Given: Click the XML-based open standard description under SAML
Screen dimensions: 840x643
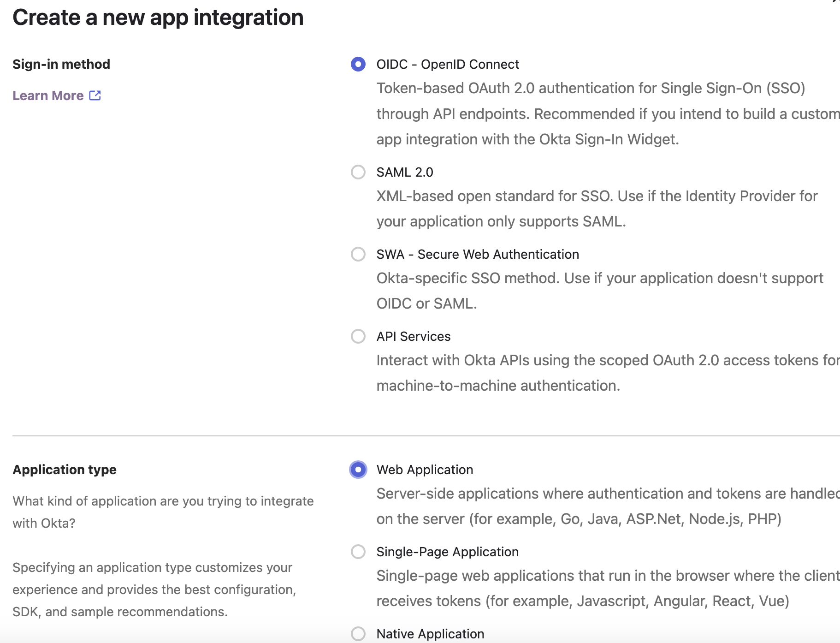Looking at the screenshot, I should pos(597,208).
